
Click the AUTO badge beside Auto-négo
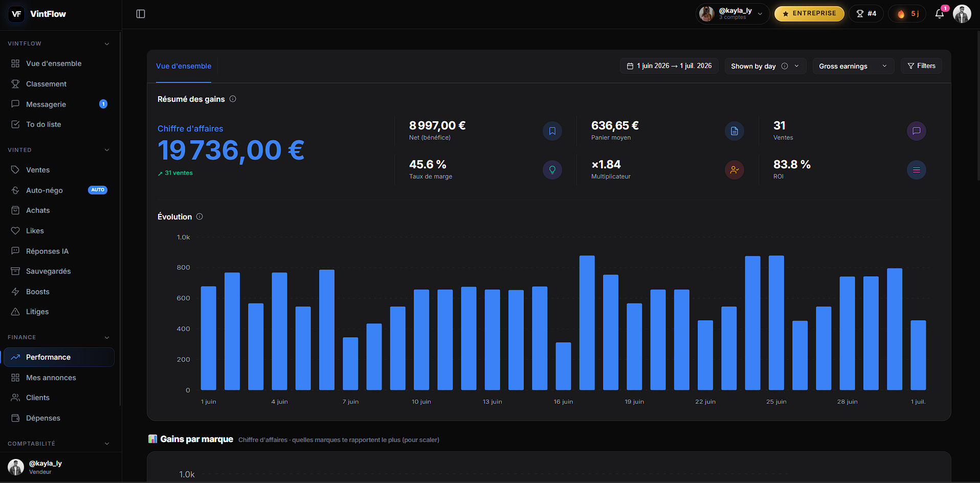[98, 190]
